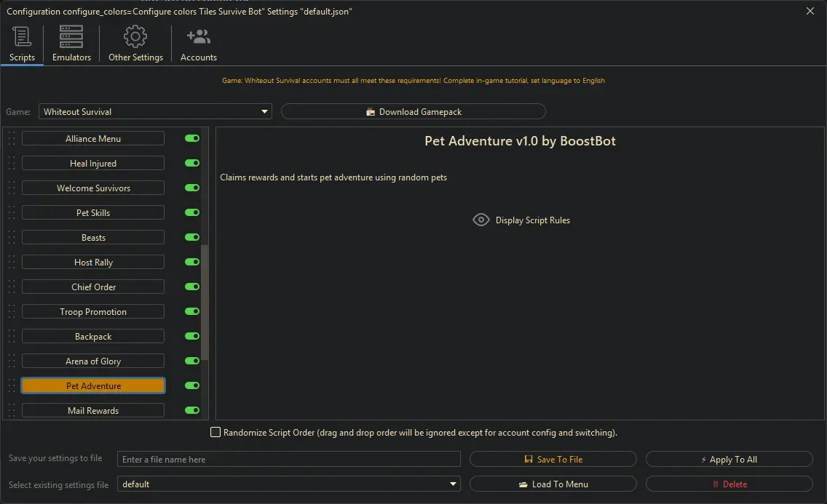Image resolution: width=827 pixels, height=504 pixels.
Task: Turn off the Pet Adventure toggle
Action: coord(192,386)
